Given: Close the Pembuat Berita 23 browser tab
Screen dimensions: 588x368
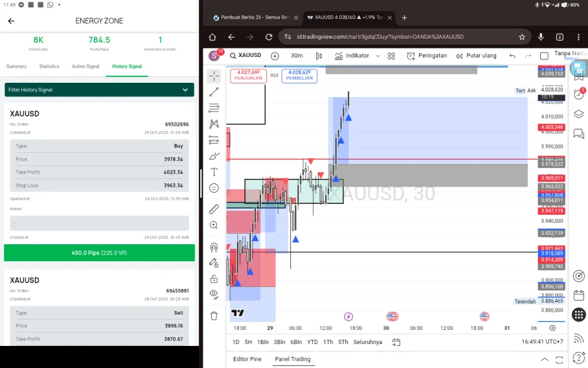Looking at the screenshot, I should 296,18.
